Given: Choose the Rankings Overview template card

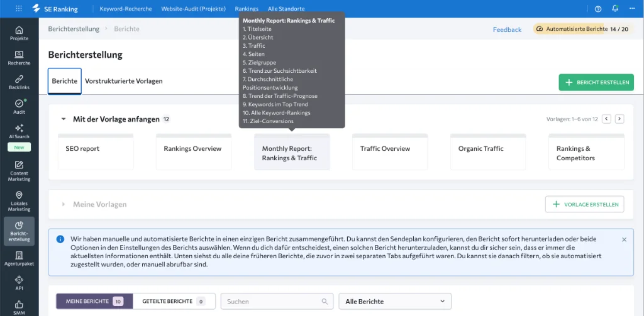Looking at the screenshot, I should [x=194, y=152].
